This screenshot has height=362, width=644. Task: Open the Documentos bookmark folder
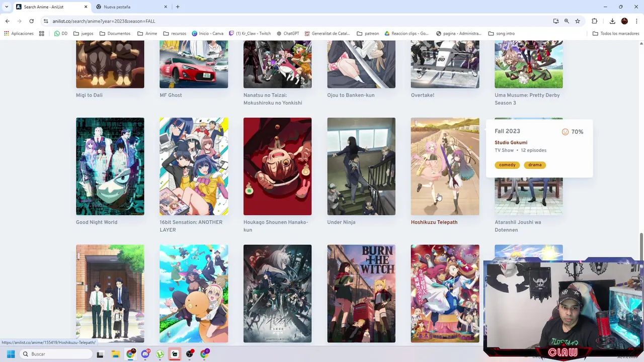click(x=115, y=34)
